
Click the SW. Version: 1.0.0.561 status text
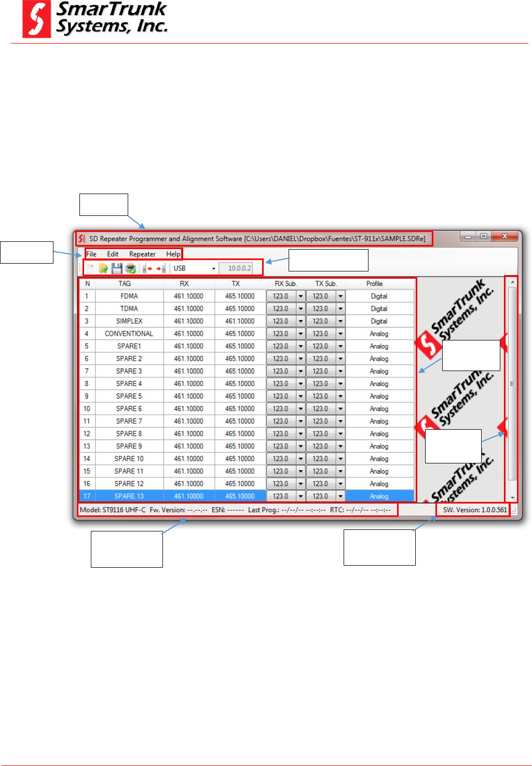(x=475, y=510)
